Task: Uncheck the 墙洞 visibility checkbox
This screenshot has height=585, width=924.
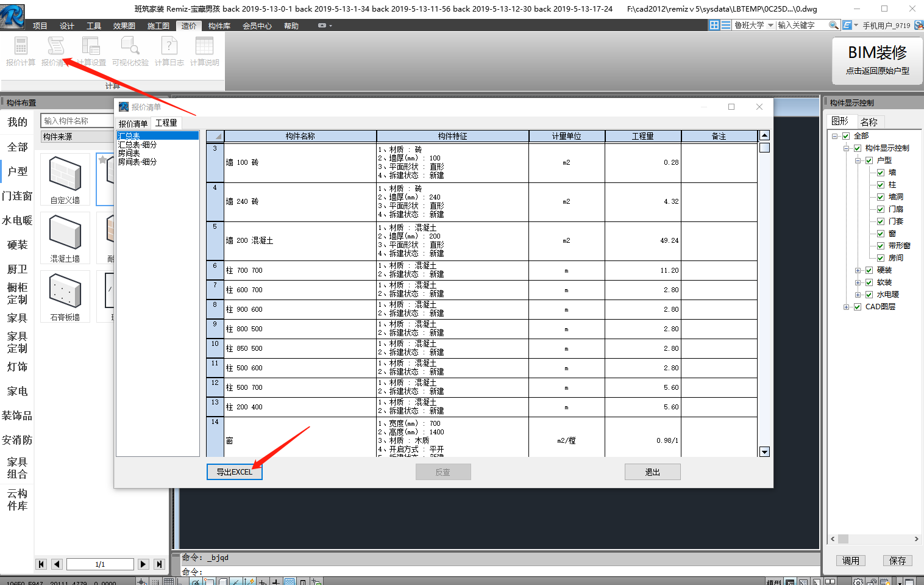Action: pyautogui.click(x=881, y=197)
